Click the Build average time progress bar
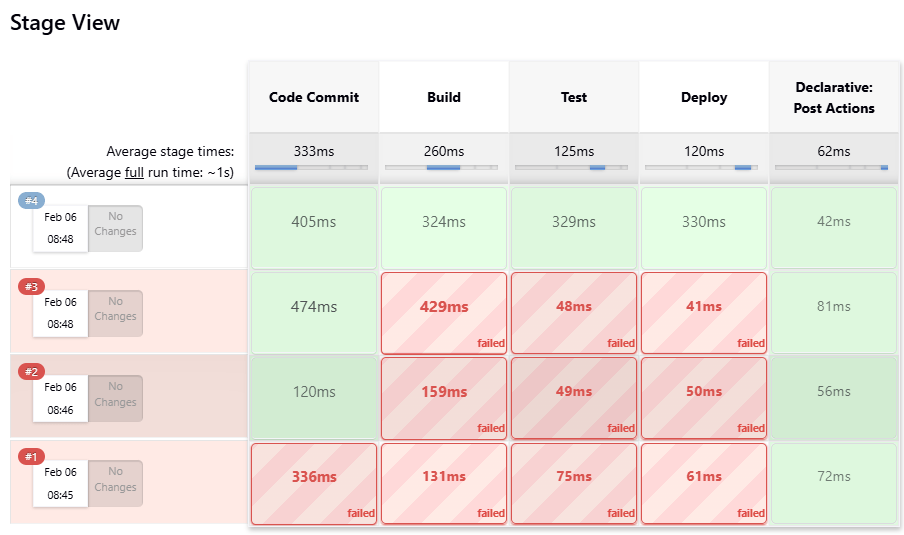The image size is (904, 535). pyautogui.click(x=443, y=168)
